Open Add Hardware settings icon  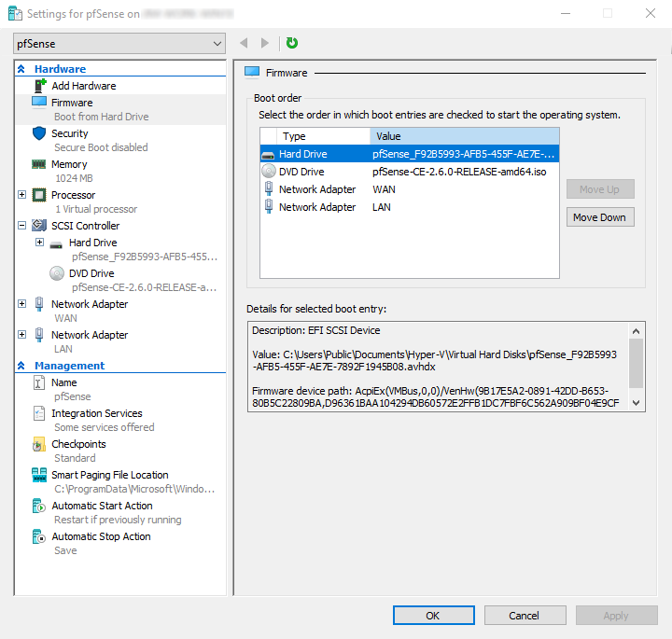[x=39, y=86]
